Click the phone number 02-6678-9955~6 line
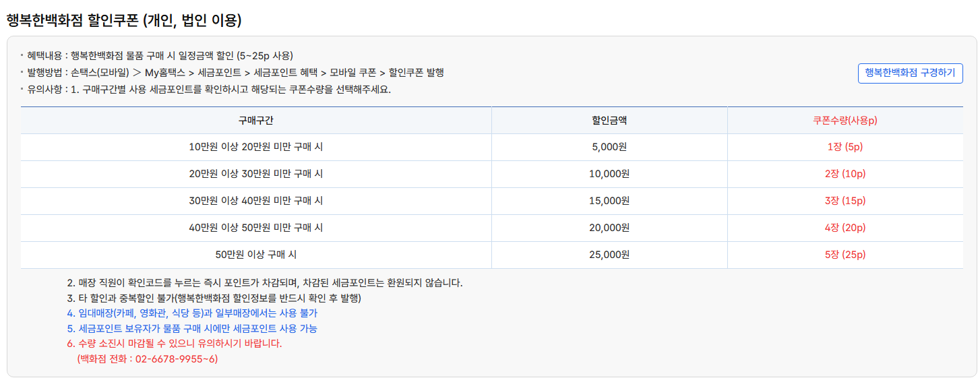Viewport: 980px width, 378px height. (148, 359)
